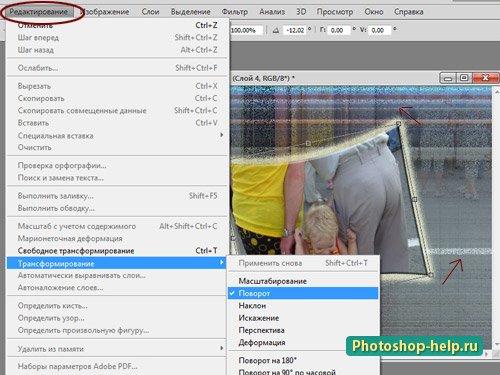Choose Очистить menu entry

(117, 147)
